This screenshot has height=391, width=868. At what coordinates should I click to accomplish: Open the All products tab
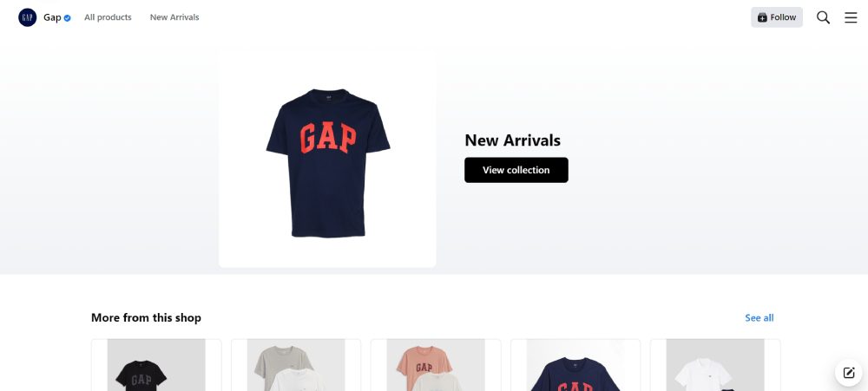(108, 17)
